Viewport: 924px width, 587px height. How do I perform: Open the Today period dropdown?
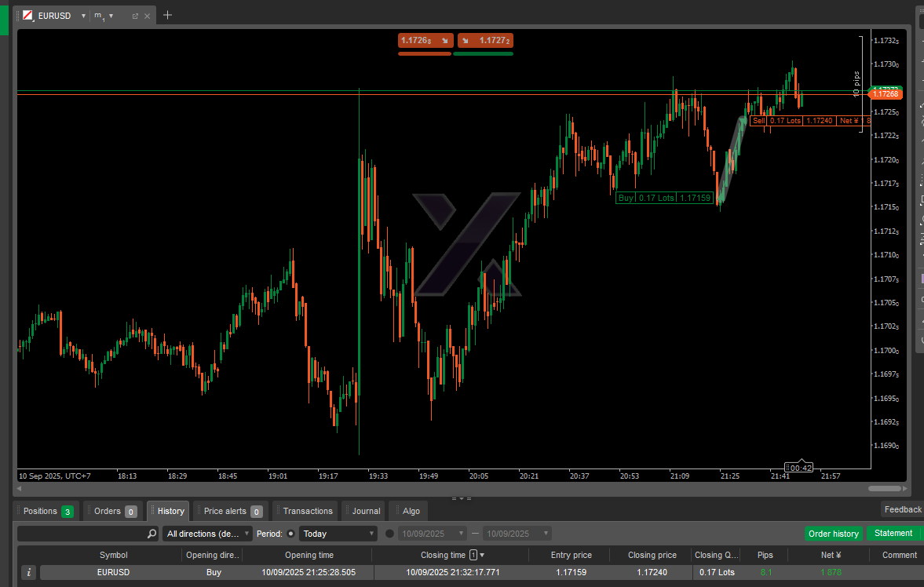tap(338, 534)
